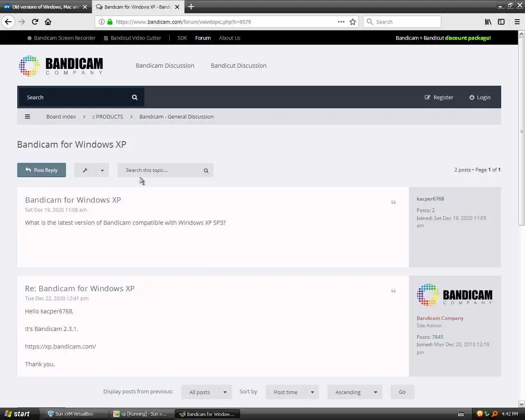Viewport: 525px width, 420px height.
Task: Open the About Us nav item
Action: [230, 38]
